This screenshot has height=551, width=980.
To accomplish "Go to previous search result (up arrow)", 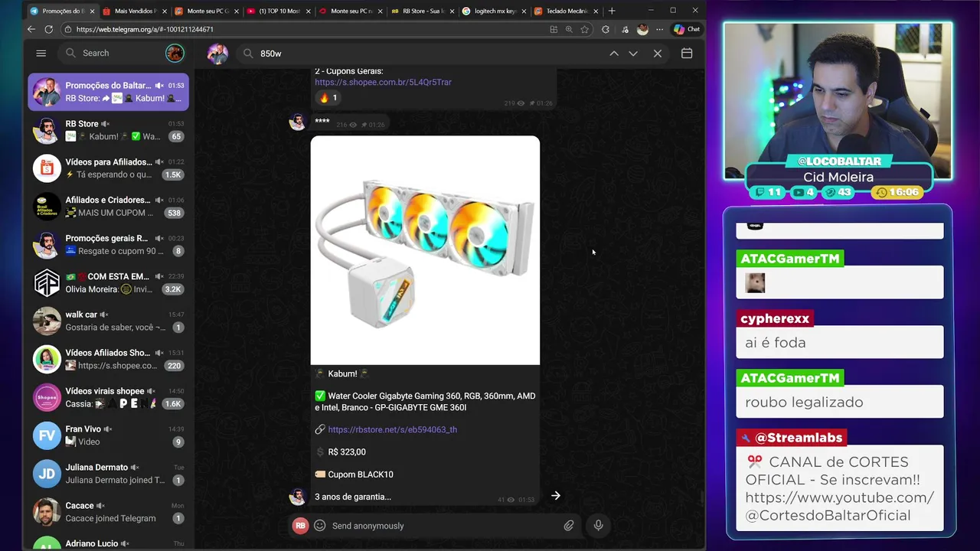I will (614, 54).
